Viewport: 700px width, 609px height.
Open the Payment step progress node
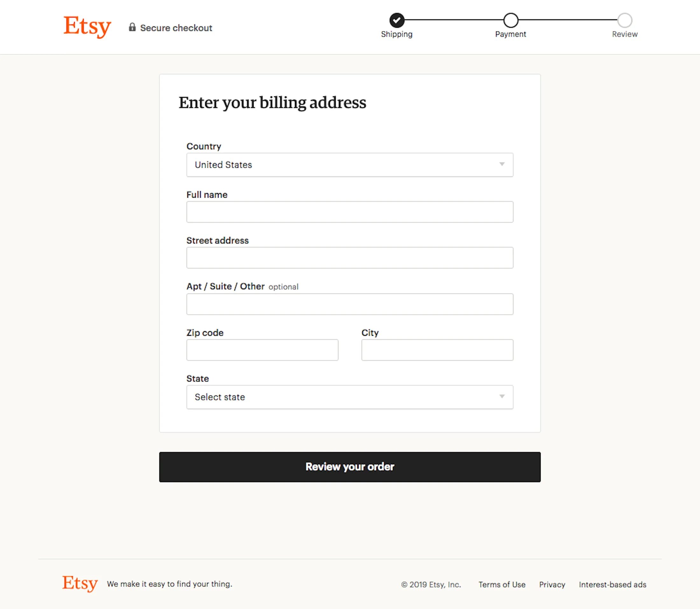[x=510, y=20]
